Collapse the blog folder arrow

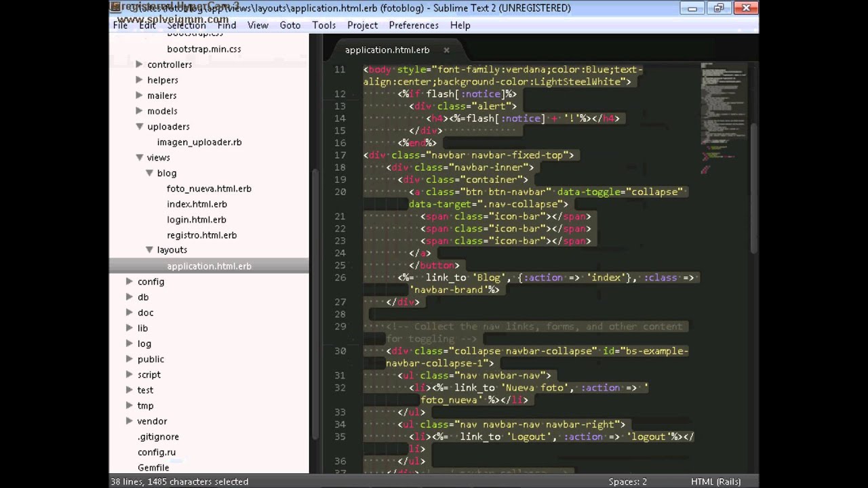(149, 173)
